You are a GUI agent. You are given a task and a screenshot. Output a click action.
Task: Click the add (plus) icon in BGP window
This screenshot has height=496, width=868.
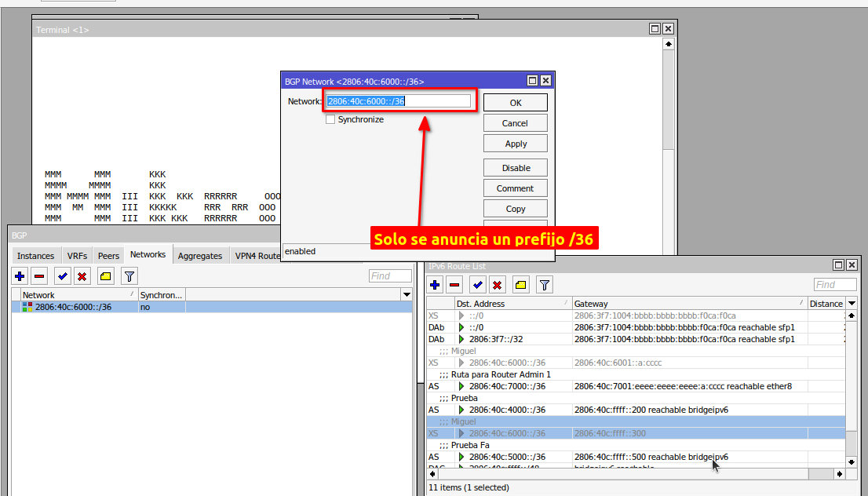20,276
